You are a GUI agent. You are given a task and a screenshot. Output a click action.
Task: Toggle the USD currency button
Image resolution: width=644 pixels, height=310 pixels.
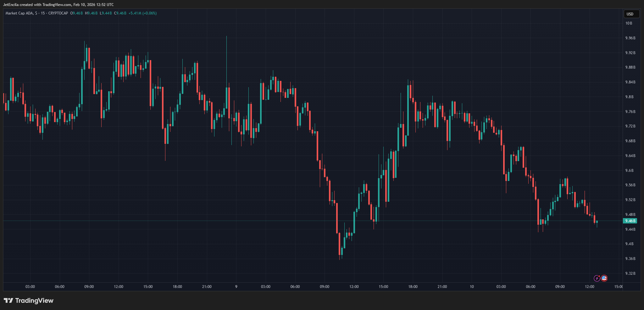632,14
